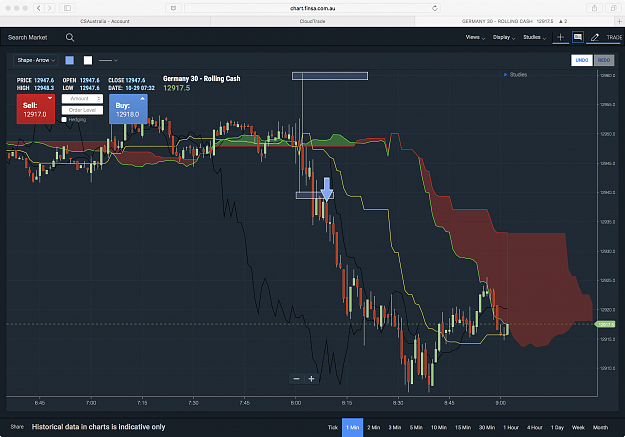Switch to CloudTrade tab
The width and height of the screenshot is (625, 437).
[x=312, y=21]
